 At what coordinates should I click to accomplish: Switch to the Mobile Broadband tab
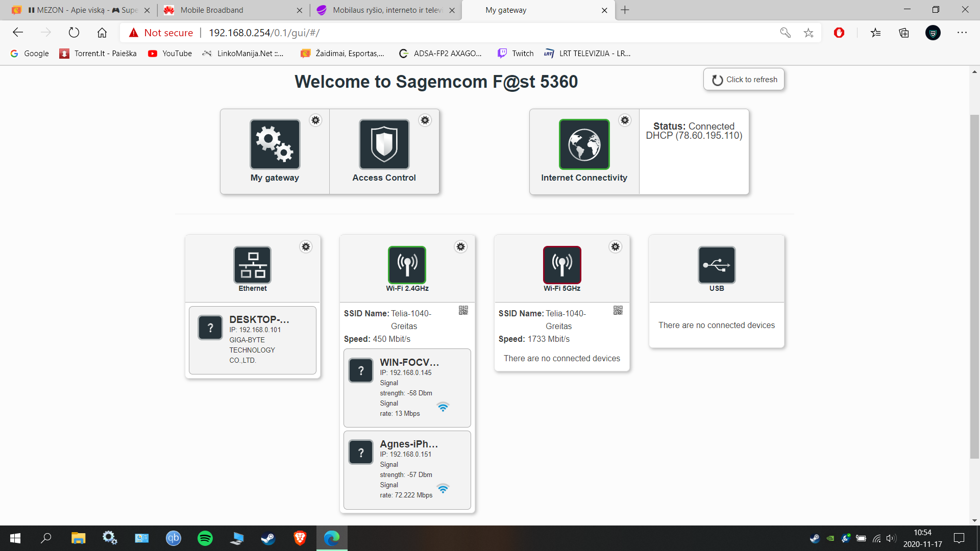[x=233, y=10]
